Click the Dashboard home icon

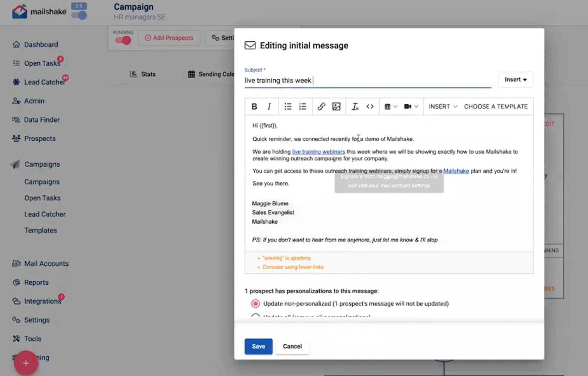(16, 45)
